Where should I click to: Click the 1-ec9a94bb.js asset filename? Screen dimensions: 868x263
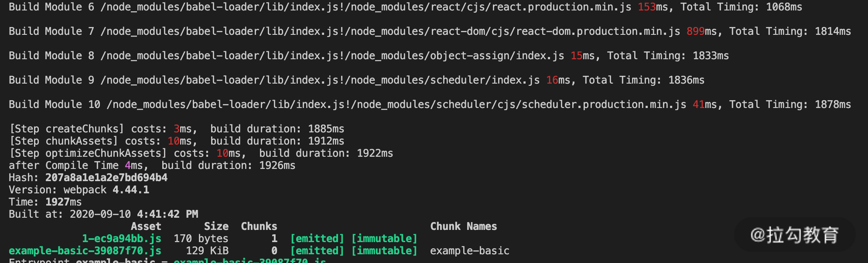pos(121,239)
